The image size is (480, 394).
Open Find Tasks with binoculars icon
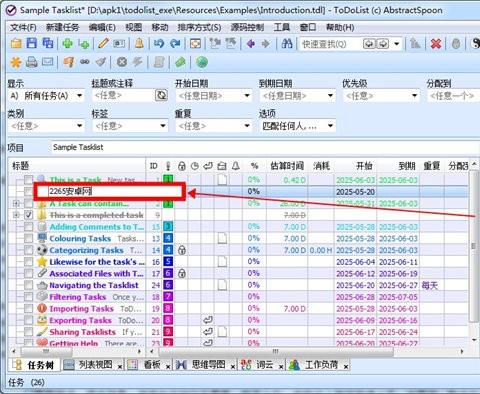point(287,43)
